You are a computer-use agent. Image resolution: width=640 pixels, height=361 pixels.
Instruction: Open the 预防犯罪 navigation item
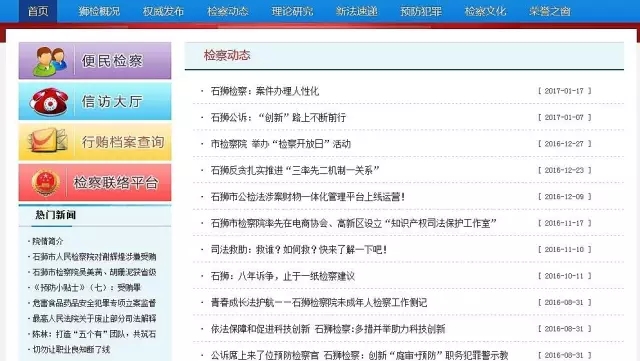(x=421, y=11)
